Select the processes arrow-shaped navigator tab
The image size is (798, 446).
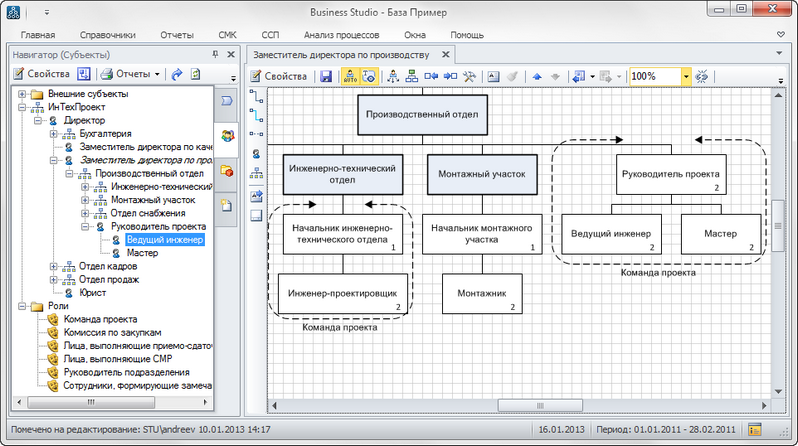[x=227, y=101]
